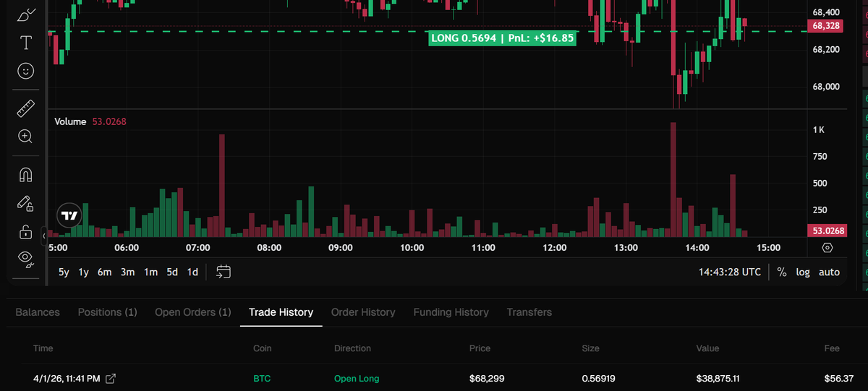This screenshot has height=391, width=868.
Task: Open the emoji icons tool
Action: [x=25, y=71]
